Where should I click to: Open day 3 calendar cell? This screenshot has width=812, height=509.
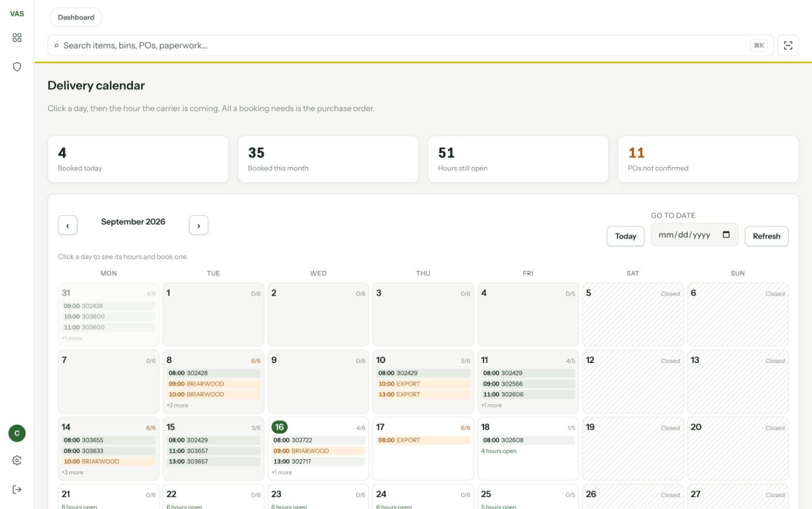[424, 314]
